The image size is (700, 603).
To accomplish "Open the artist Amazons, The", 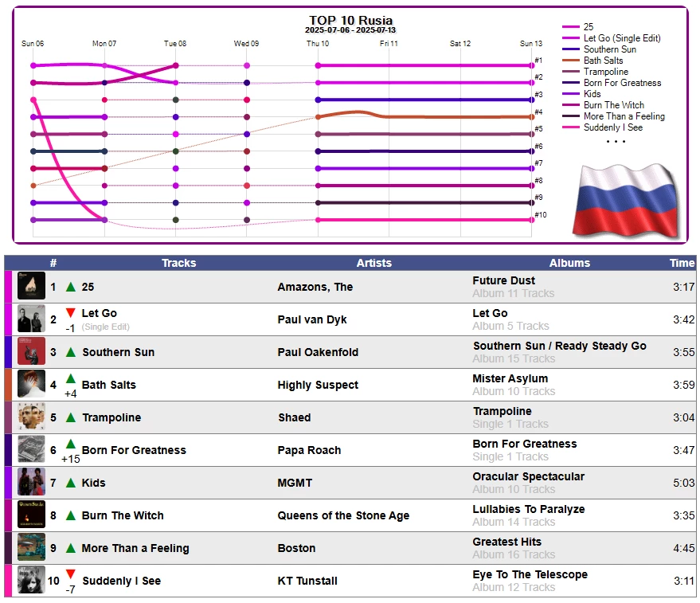I will point(315,287).
